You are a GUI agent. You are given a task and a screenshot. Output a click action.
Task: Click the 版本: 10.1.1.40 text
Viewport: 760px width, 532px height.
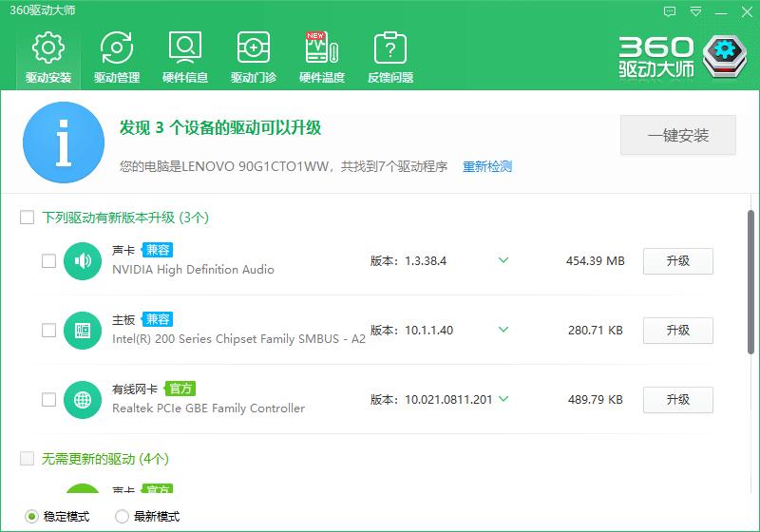click(x=411, y=331)
